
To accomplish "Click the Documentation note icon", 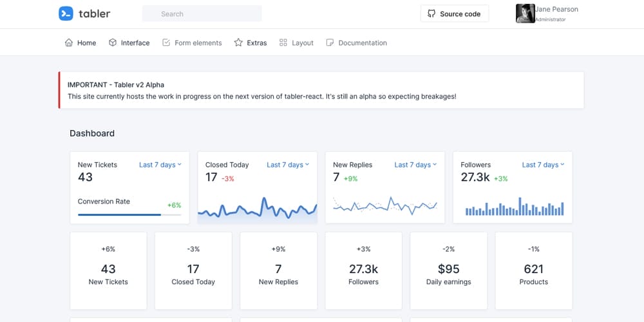I will (x=330, y=43).
